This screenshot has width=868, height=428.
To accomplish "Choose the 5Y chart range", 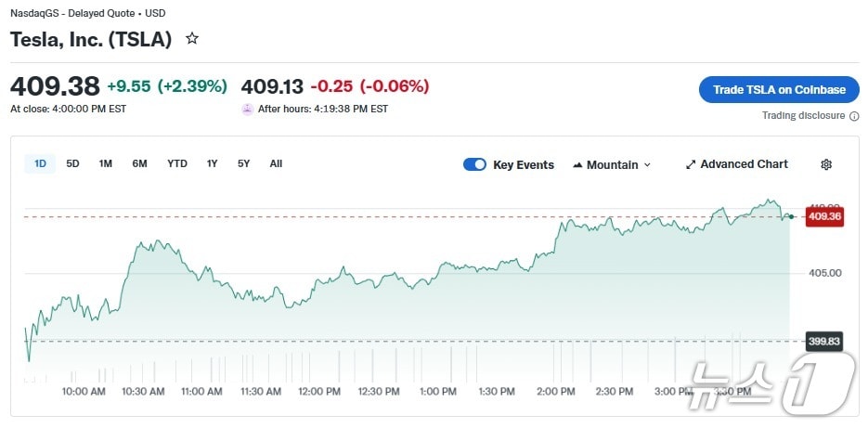I will pyautogui.click(x=243, y=163).
